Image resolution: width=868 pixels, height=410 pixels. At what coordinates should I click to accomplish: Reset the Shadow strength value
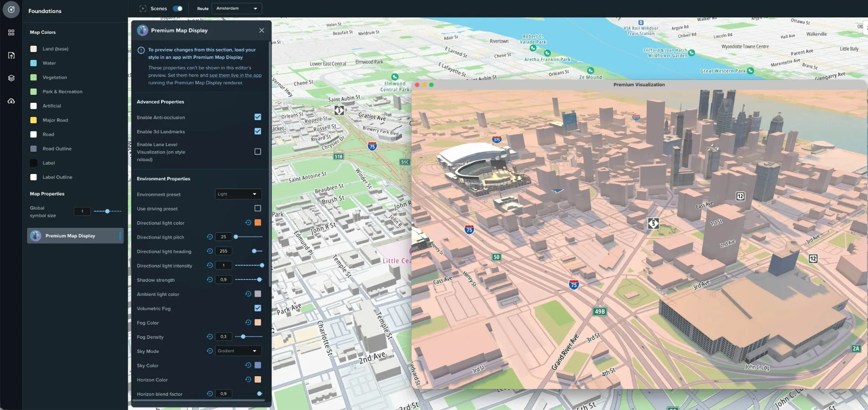pyautogui.click(x=210, y=279)
